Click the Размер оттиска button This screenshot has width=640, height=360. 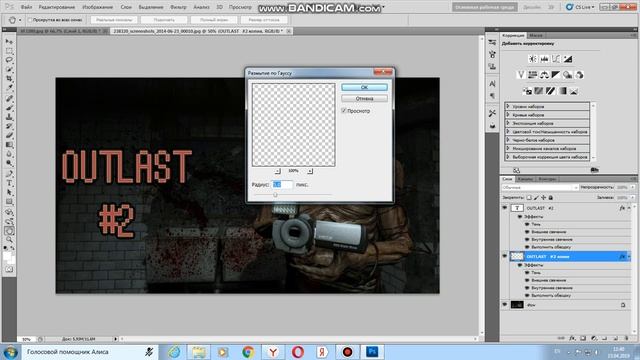pyautogui.click(x=264, y=20)
